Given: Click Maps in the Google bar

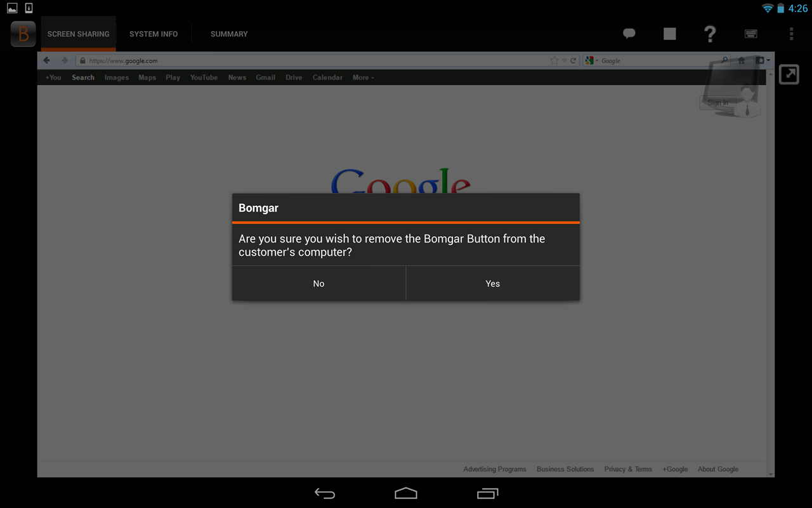Looking at the screenshot, I should (x=147, y=77).
